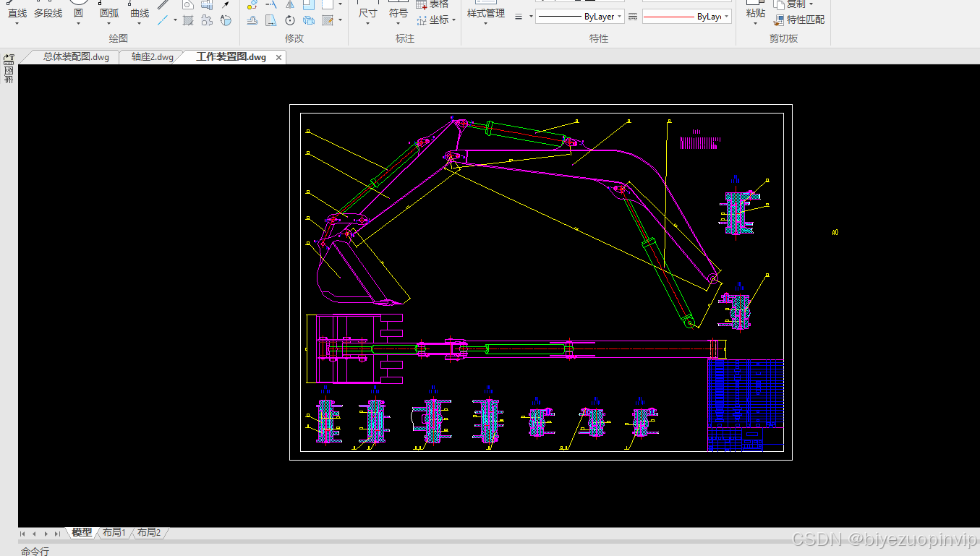
Task: Open the hatch edit dropdown arrow in the modify panel
Action: click(339, 20)
